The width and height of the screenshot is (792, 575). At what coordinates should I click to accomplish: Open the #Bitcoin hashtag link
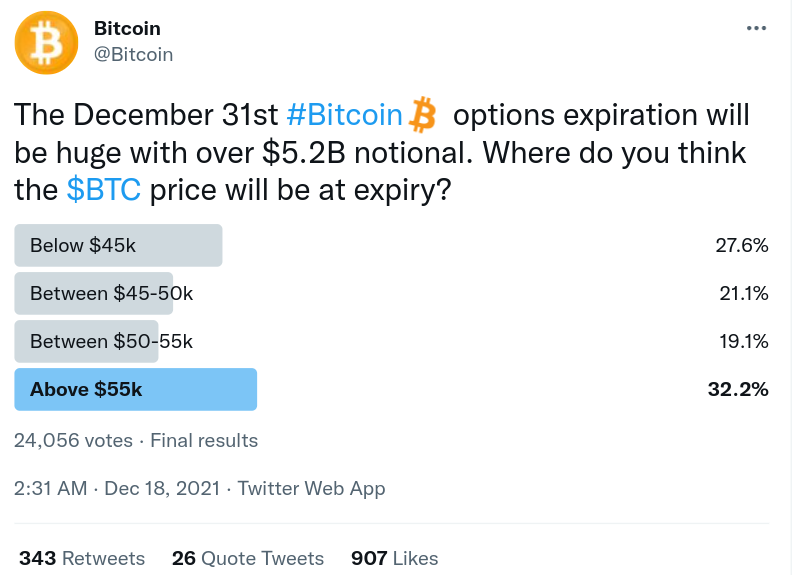(344, 115)
